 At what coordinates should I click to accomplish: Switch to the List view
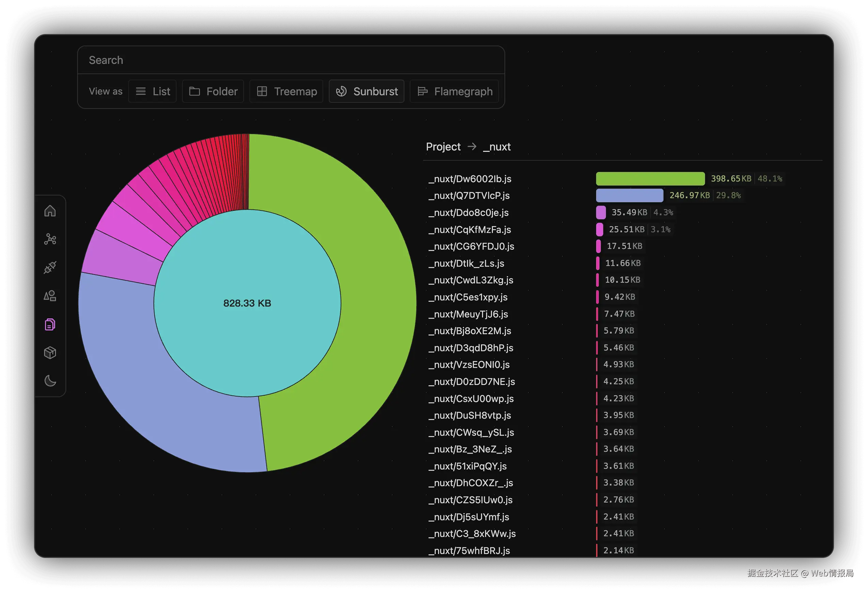pyautogui.click(x=153, y=91)
